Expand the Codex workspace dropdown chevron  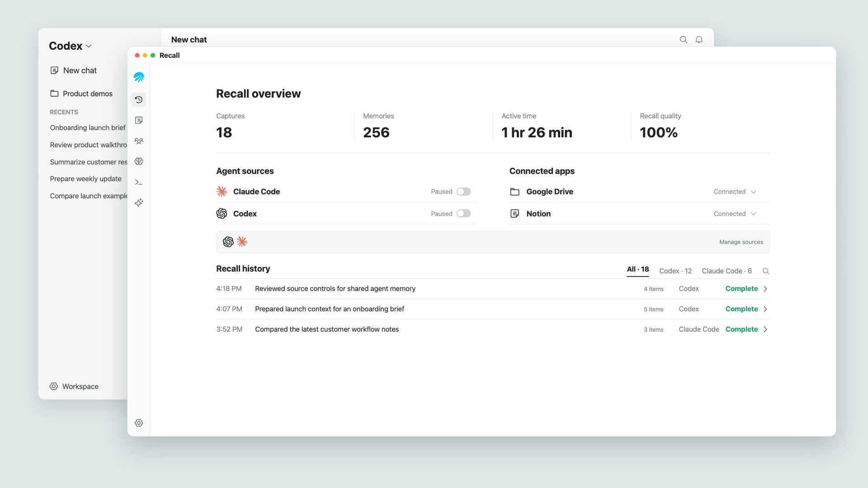click(x=89, y=46)
